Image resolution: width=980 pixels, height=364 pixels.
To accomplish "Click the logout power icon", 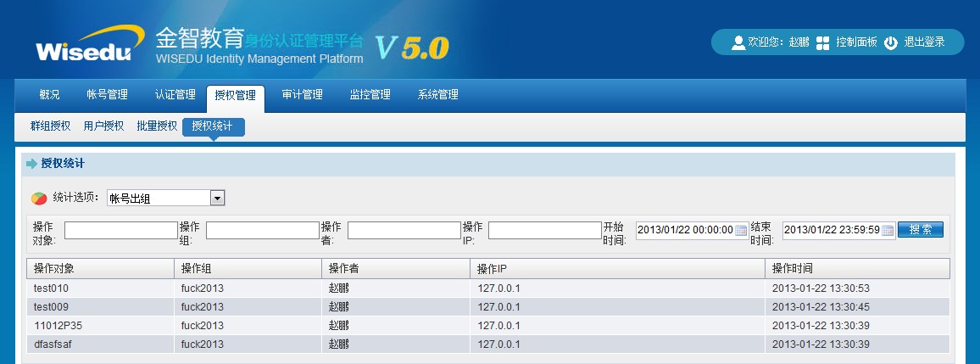I will pyautogui.click(x=890, y=42).
